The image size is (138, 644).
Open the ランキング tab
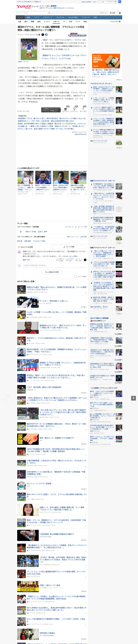pyautogui.click(x=86, y=17)
